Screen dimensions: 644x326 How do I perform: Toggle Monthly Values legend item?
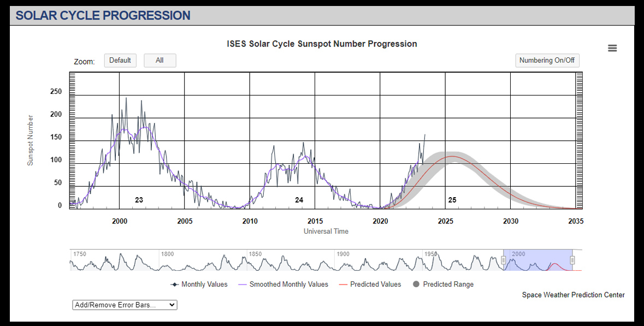coord(199,284)
